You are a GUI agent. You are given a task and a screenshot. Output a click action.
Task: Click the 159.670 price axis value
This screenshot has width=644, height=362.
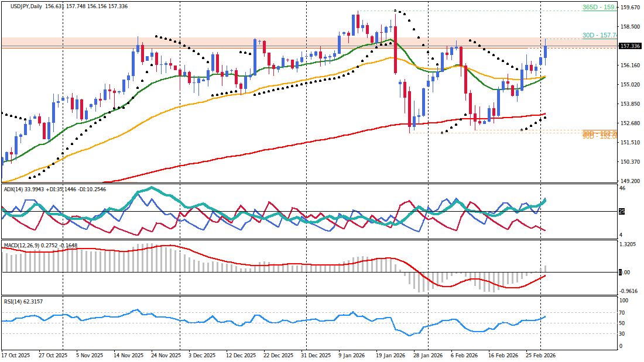[x=631, y=8]
